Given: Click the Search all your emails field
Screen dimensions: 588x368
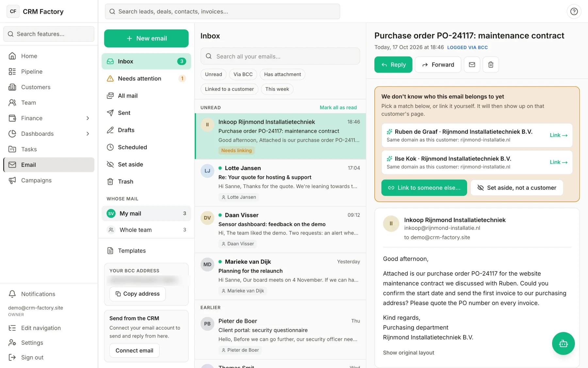Looking at the screenshot, I should tap(280, 56).
